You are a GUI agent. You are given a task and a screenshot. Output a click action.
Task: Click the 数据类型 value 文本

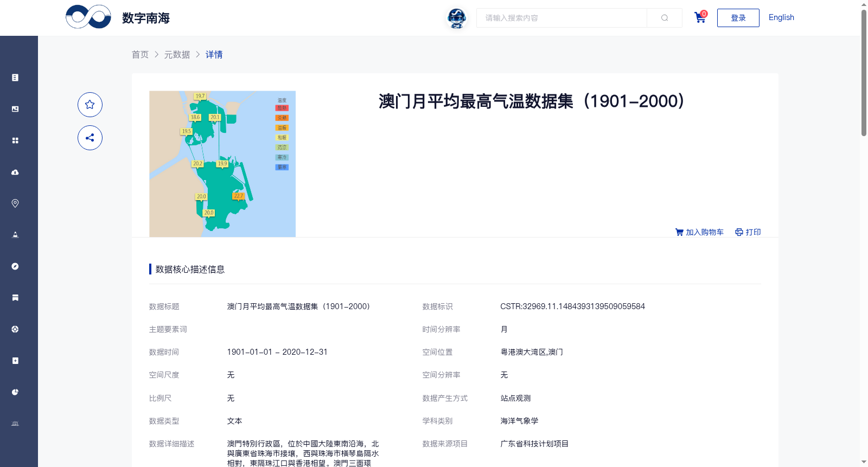pos(234,421)
